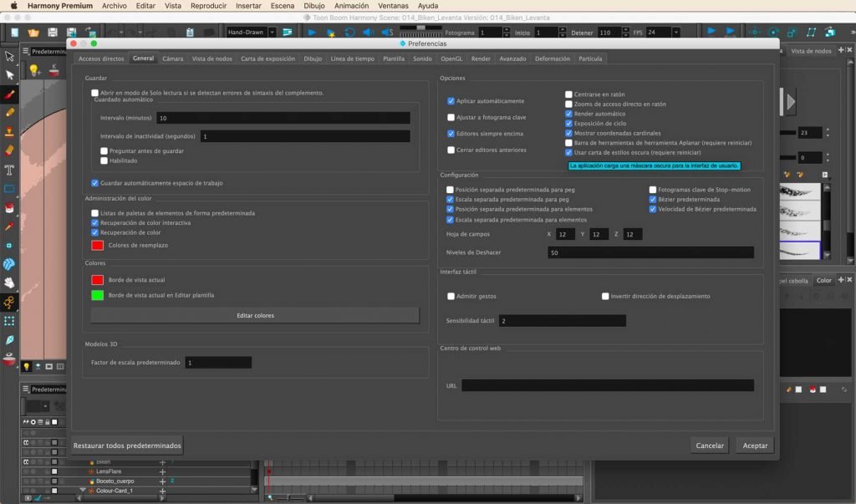
Task: Open the Timeline view panel menu icon
Action: coord(26,389)
